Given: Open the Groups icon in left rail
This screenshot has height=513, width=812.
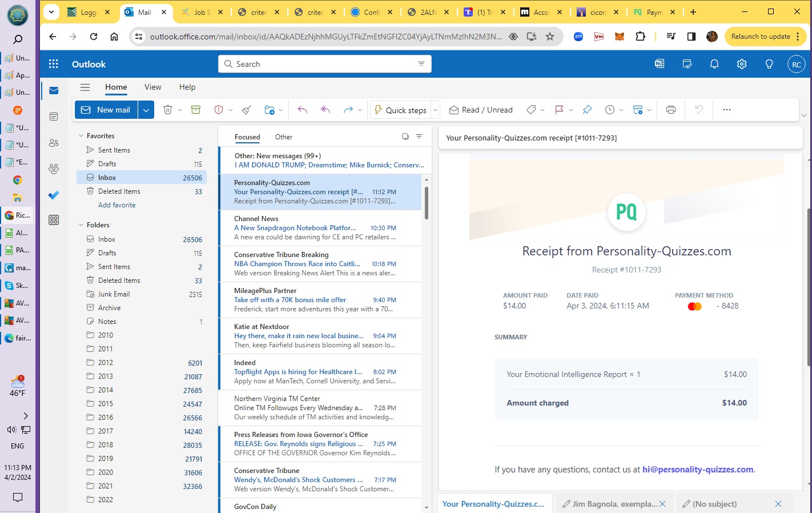Looking at the screenshot, I should click(54, 169).
